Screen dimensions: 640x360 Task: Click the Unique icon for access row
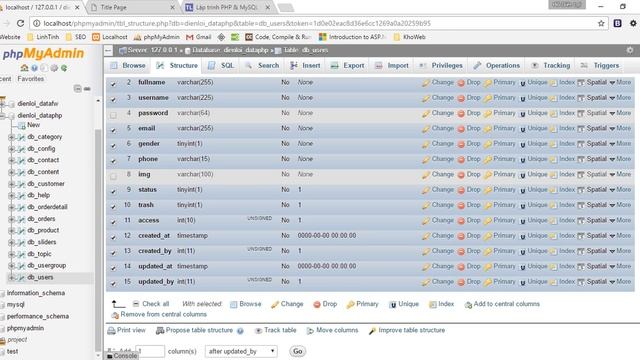tap(522, 221)
